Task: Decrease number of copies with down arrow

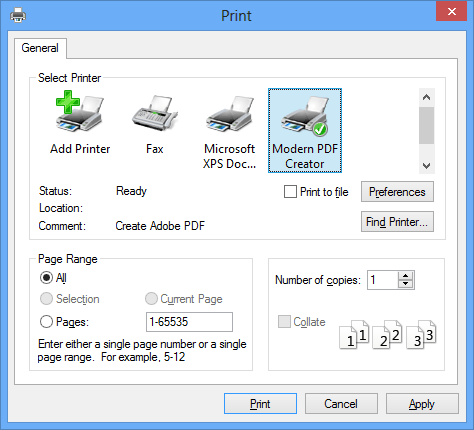Action: click(405, 284)
